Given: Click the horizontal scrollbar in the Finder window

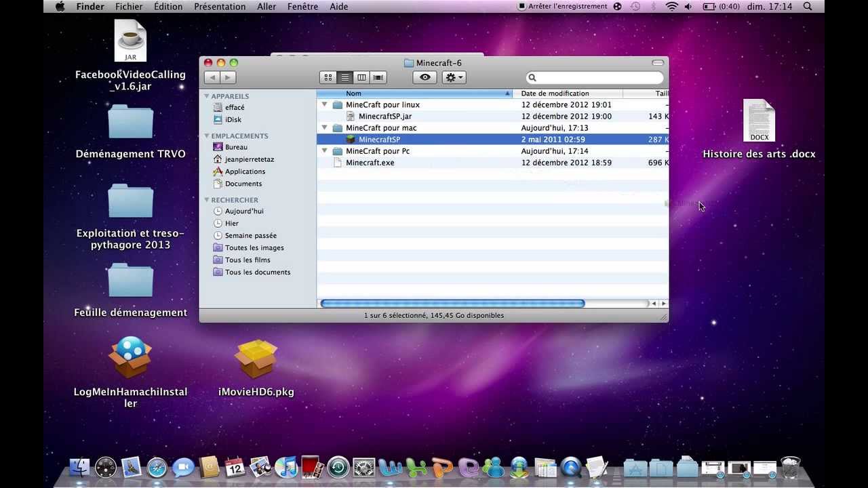Looking at the screenshot, I should pyautogui.click(x=452, y=304).
